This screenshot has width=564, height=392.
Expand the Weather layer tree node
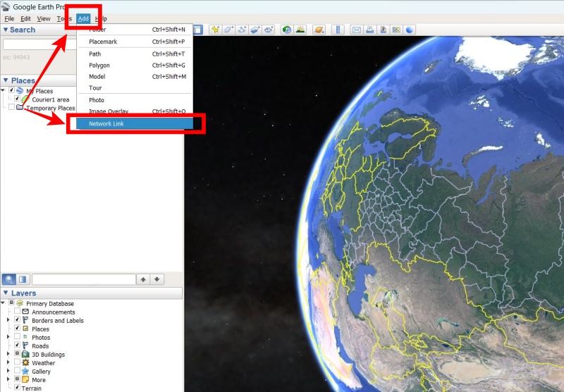(x=8, y=362)
